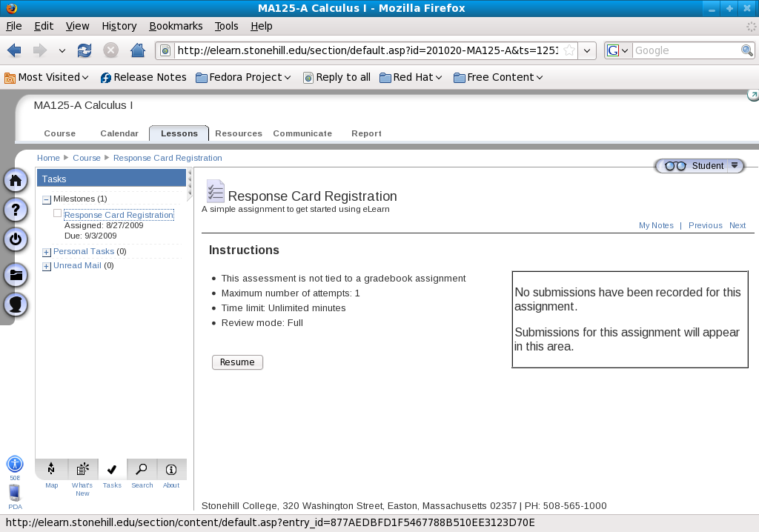Image resolution: width=759 pixels, height=532 pixels.
Task: Click the power logout icon
Action: [x=16, y=239]
